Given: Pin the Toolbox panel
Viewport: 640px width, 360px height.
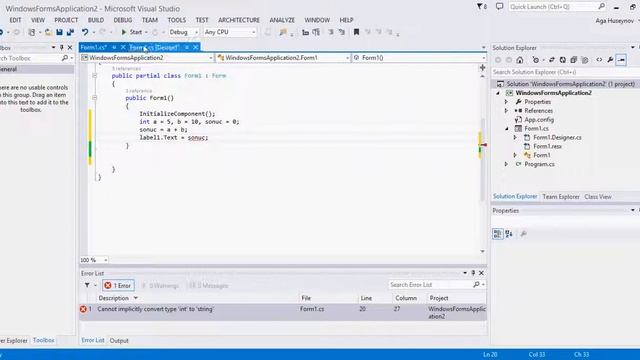Looking at the screenshot, I should coord(62,47).
